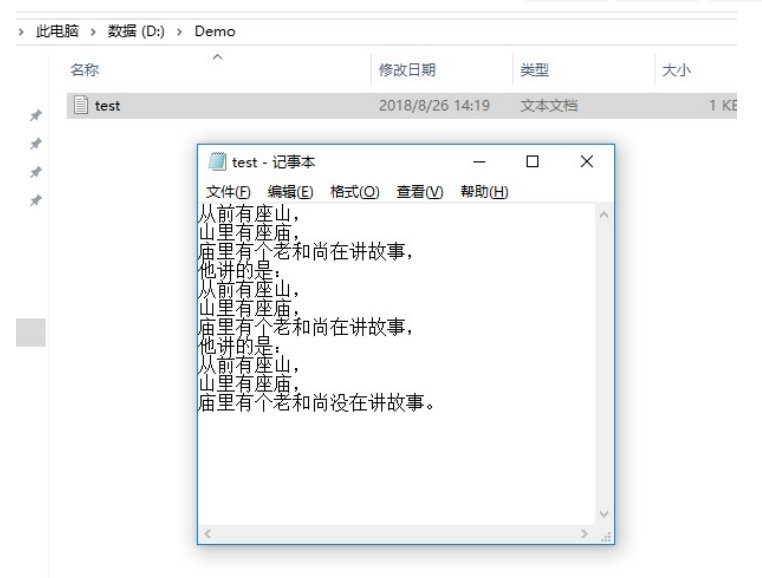Open the 查看(V) menu in Notepad
Viewport: 762px width, 578px height.
[x=420, y=192]
